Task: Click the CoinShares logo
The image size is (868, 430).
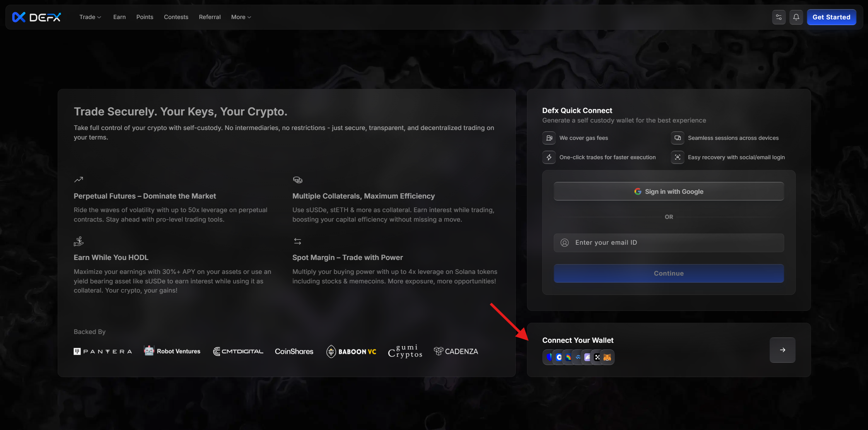Action: pyautogui.click(x=294, y=351)
